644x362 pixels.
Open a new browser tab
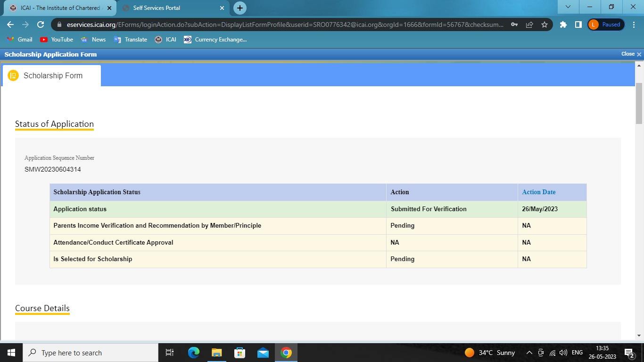[x=240, y=8]
